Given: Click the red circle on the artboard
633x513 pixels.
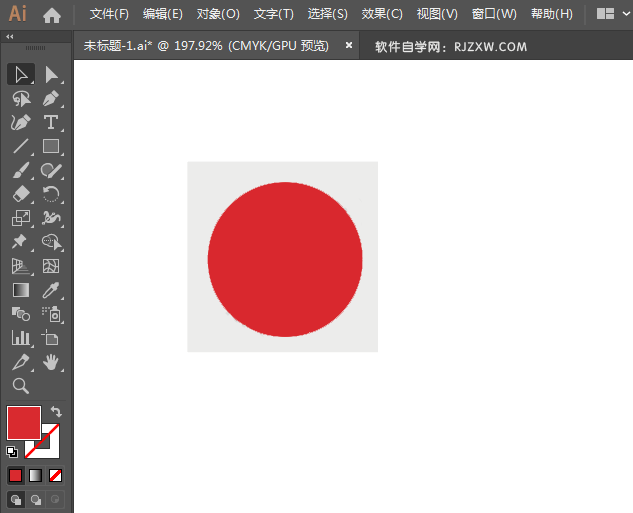Looking at the screenshot, I should coord(285,259).
